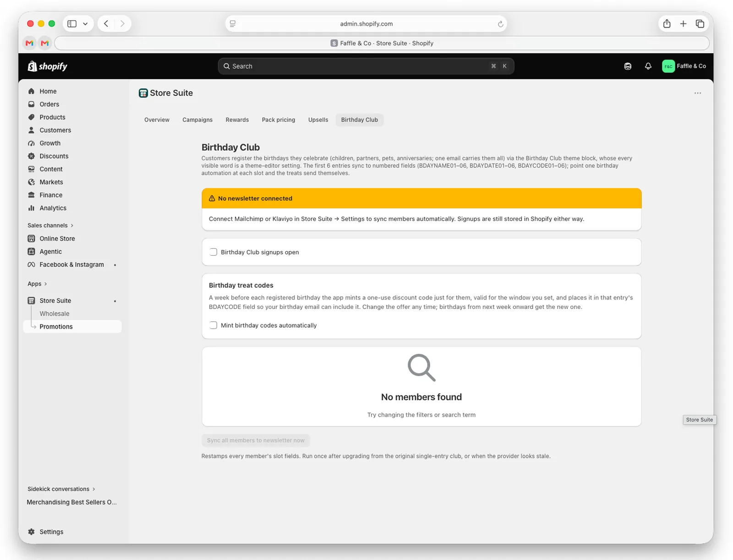Open Merchandising Best Sellers conversation
The width and height of the screenshot is (733, 560).
click(x=72, y=502)
